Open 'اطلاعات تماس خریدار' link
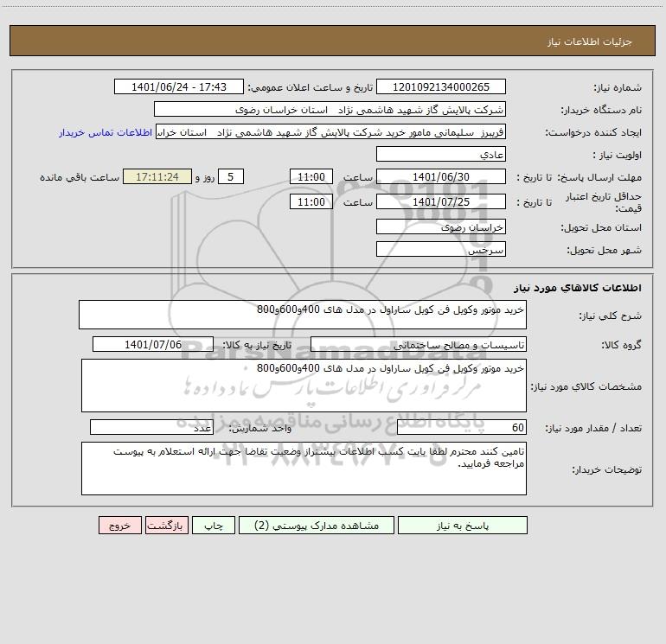 point(106,132)
